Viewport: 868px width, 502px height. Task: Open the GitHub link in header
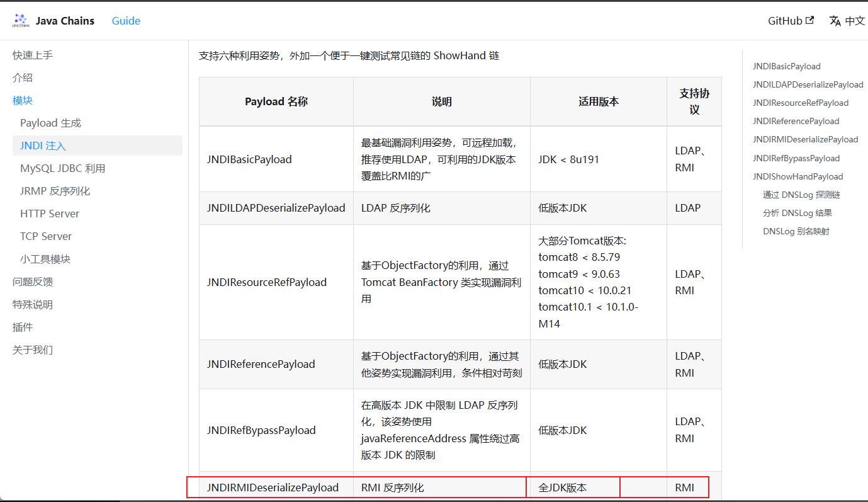click(791, 21)
